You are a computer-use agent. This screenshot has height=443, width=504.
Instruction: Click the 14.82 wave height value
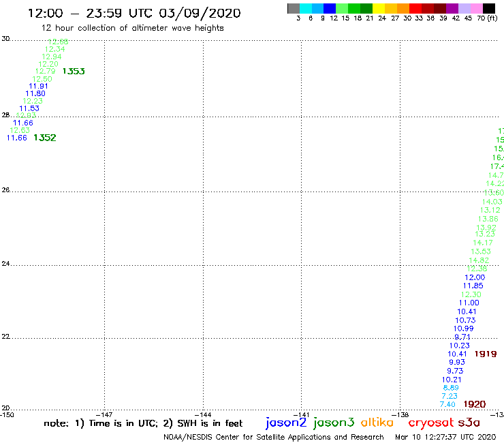[x=479, y=260]
